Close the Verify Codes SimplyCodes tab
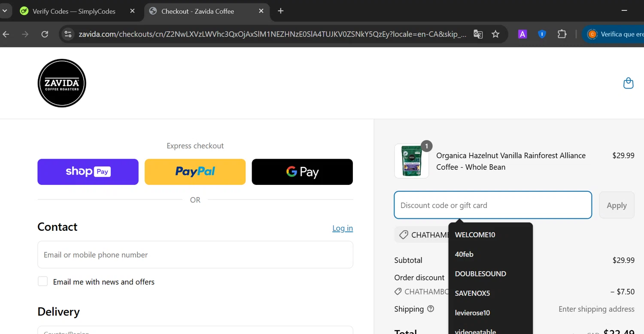The image size is (644, 334). tap(132, 11)
